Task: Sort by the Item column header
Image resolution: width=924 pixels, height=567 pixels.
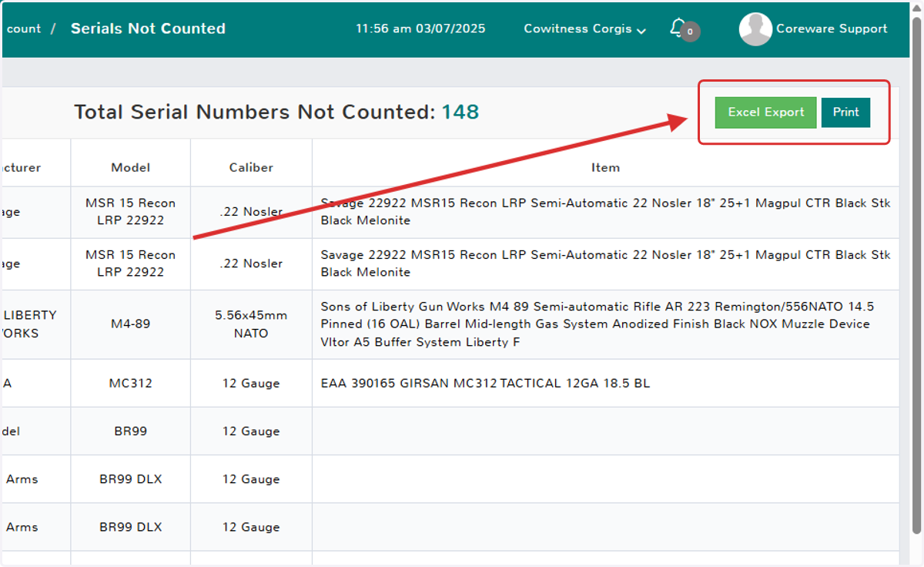Action: click(x=605, y=167)
